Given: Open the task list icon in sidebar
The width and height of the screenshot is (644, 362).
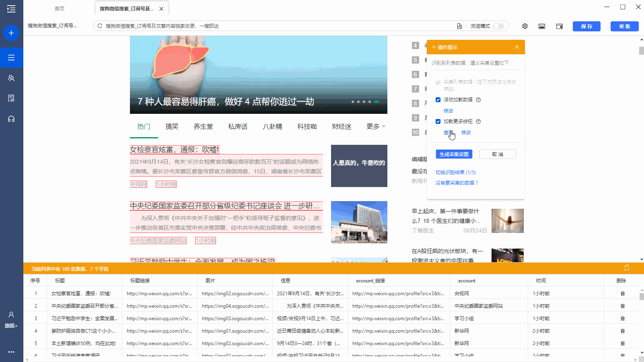Looking at the screenshot, I should click(x=11, y=58).
